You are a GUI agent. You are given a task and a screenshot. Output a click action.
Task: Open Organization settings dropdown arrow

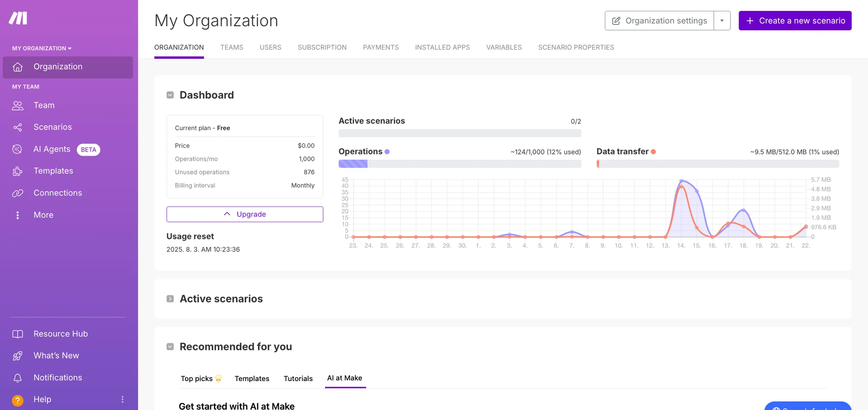722,21
